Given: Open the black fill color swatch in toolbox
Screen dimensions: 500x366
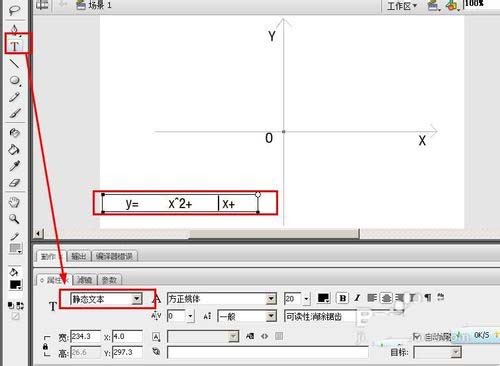Looking at the screenshot, I should pyautogui.click(x=15, y=285).
